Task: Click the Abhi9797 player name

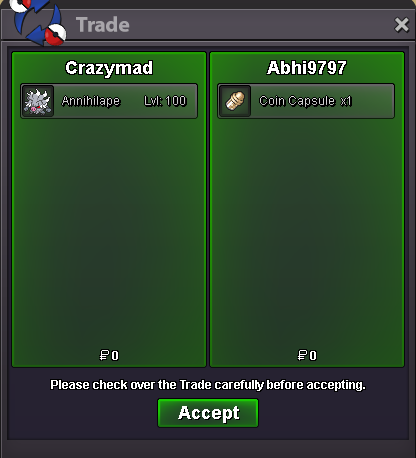Action: 307,68
